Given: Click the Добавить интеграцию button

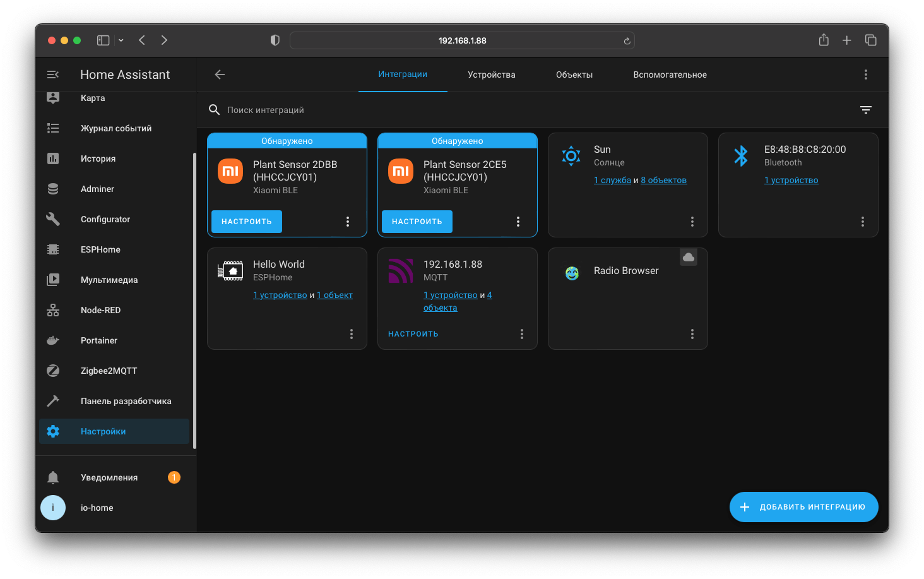Looking at the screenshot, I should (x=803, y=507).
